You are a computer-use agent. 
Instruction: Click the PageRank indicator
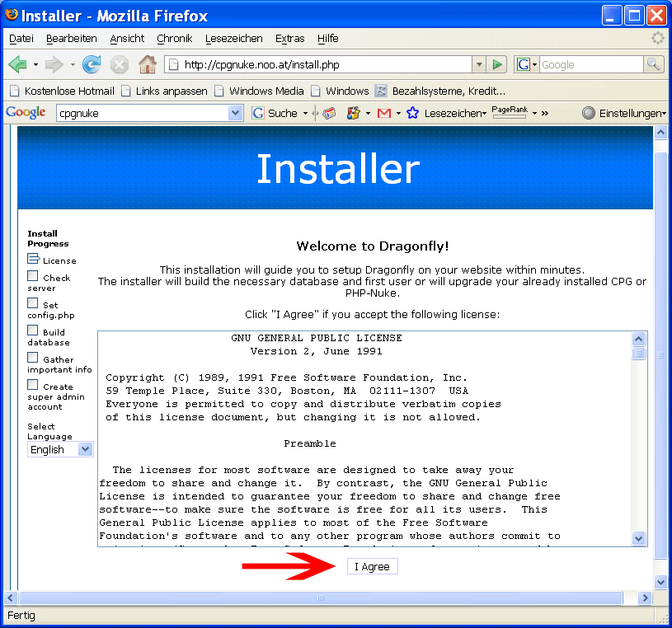click(x=510, y=112)
